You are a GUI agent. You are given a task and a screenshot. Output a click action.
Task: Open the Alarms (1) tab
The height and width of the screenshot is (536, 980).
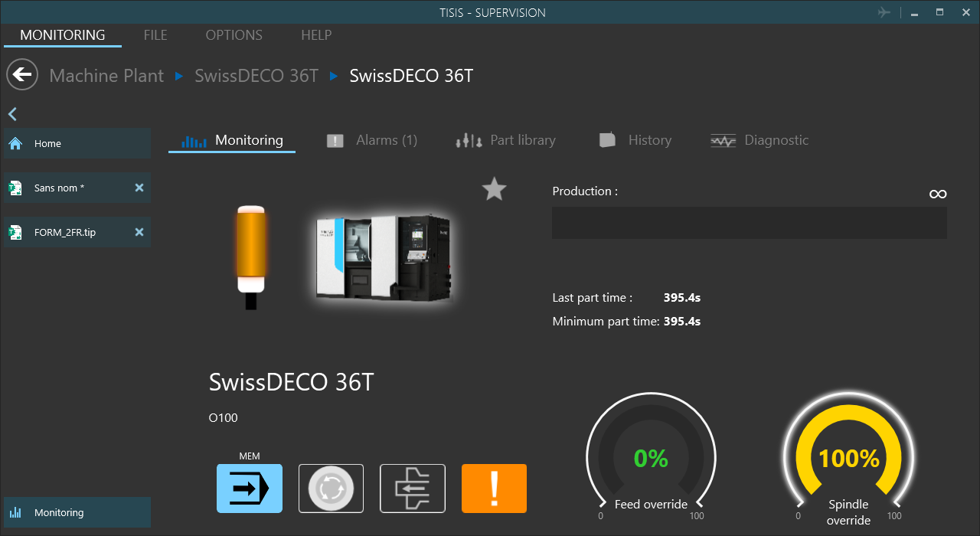pos(373,140)
